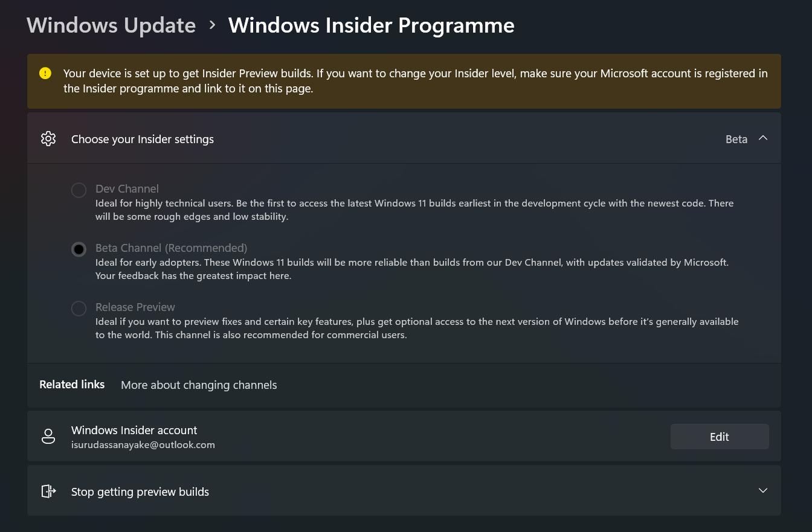Click the isurudassanayake@outlook.com account email
This screenshot has width=812, height=532.
pos(143,445)
